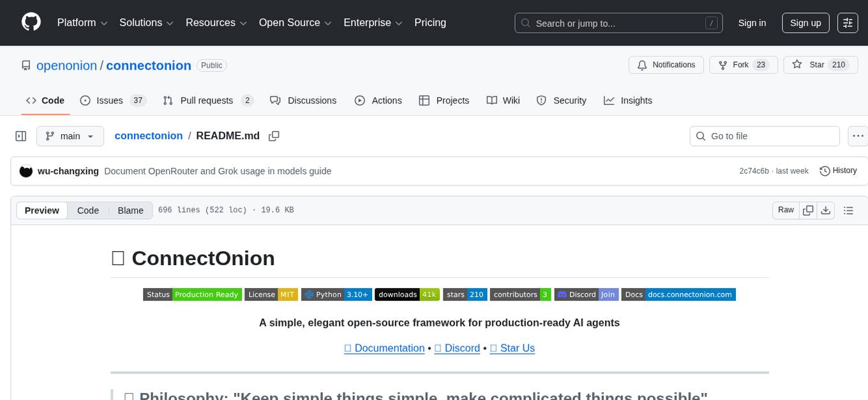
Task: Open the main branch dropdown
Action: pos(70,135)
